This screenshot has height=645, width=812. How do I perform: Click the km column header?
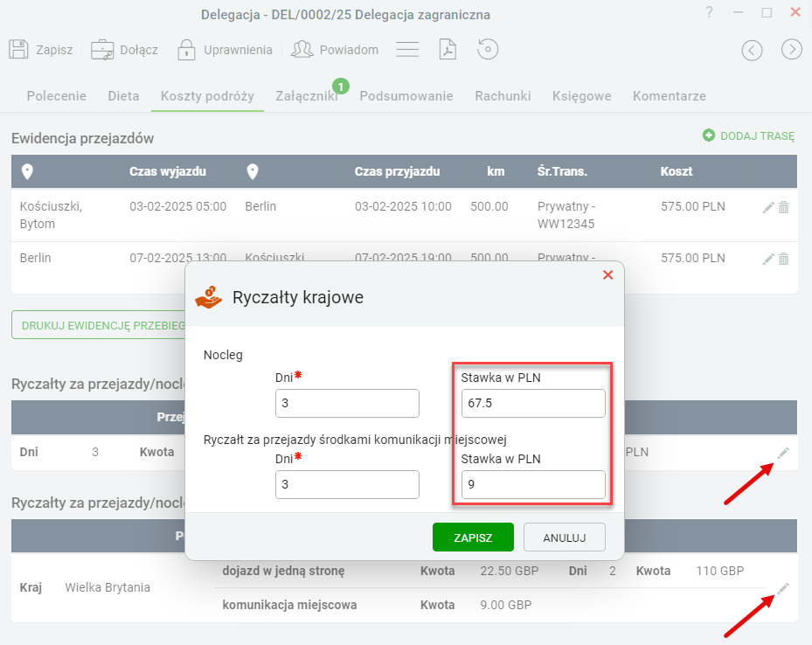coord(496,171)
